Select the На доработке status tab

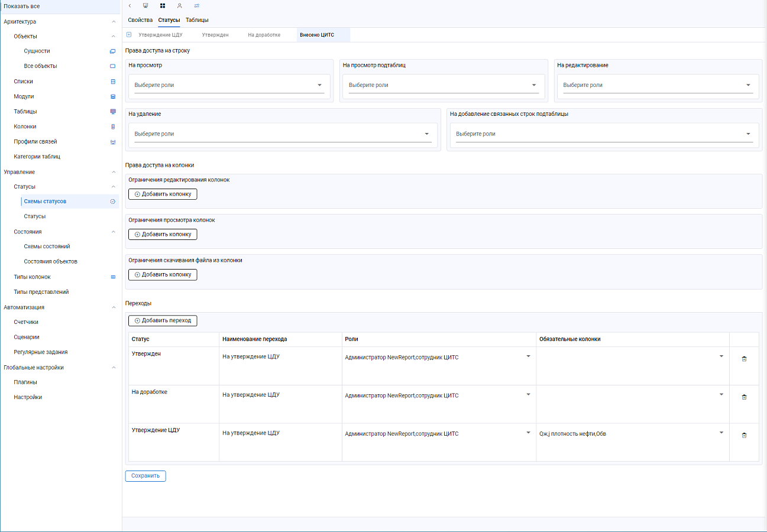264,35
